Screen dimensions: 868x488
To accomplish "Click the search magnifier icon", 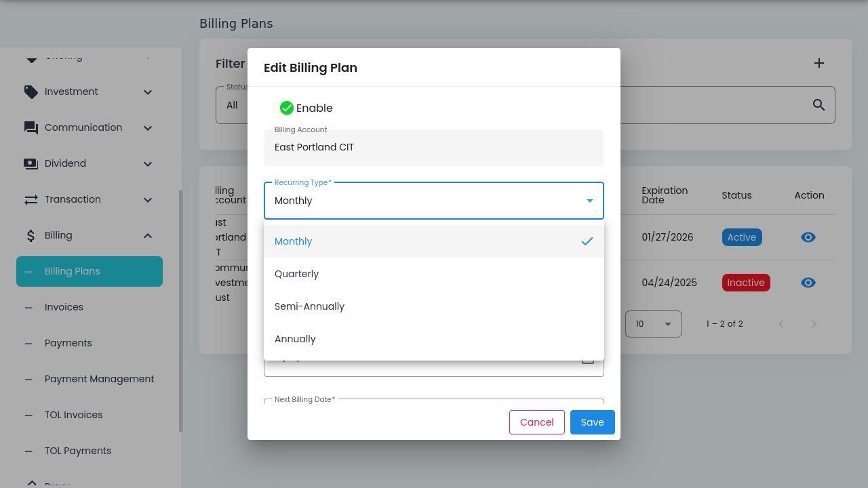I will 818,105.
